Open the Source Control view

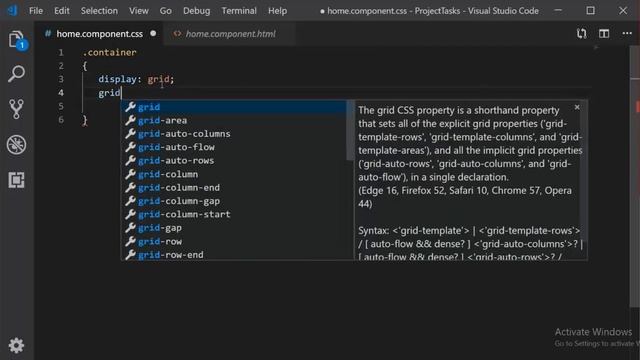pos(16,109)
